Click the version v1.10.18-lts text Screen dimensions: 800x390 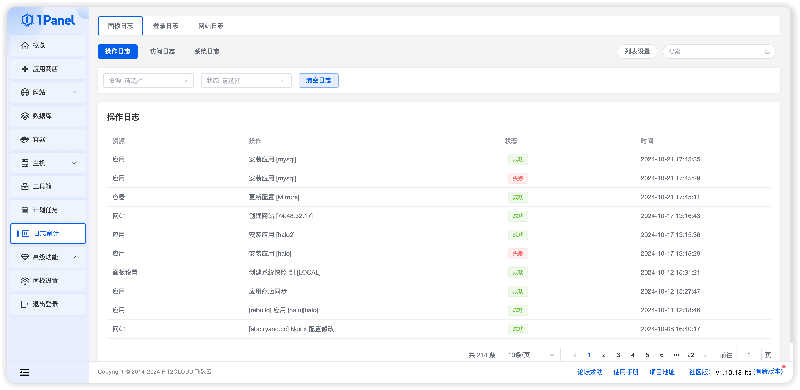coord(733,372)
